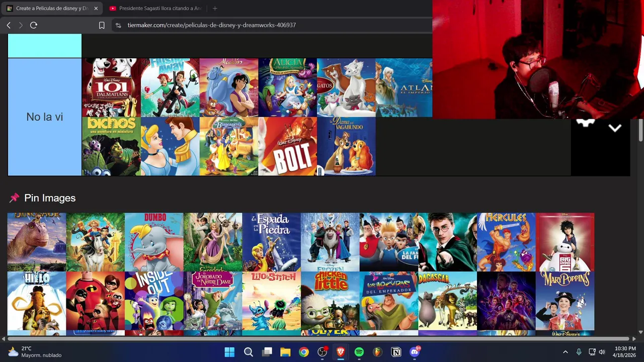Select the 101 Dalmatians poster
The image size is (644, 362).
[111, 87]
